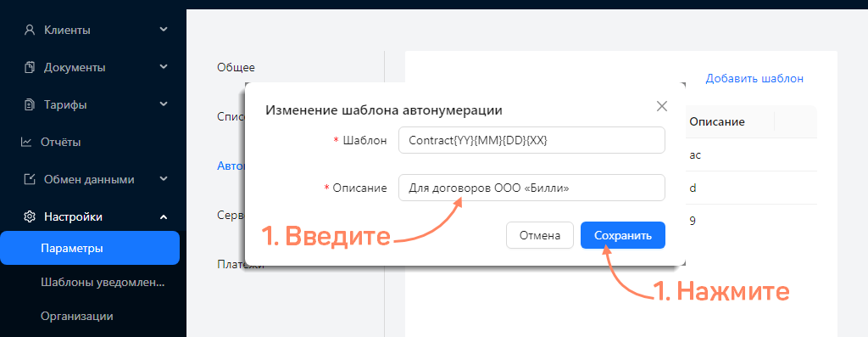Click the Настройки gear icon
The image size is (868, 337).
pyautogui.click(x=30, y=216)
